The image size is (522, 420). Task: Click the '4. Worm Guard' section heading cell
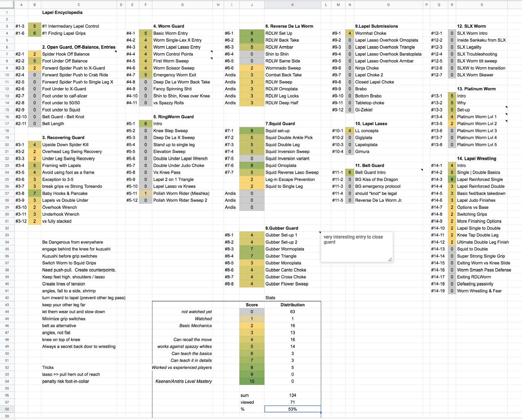(169, 26)
